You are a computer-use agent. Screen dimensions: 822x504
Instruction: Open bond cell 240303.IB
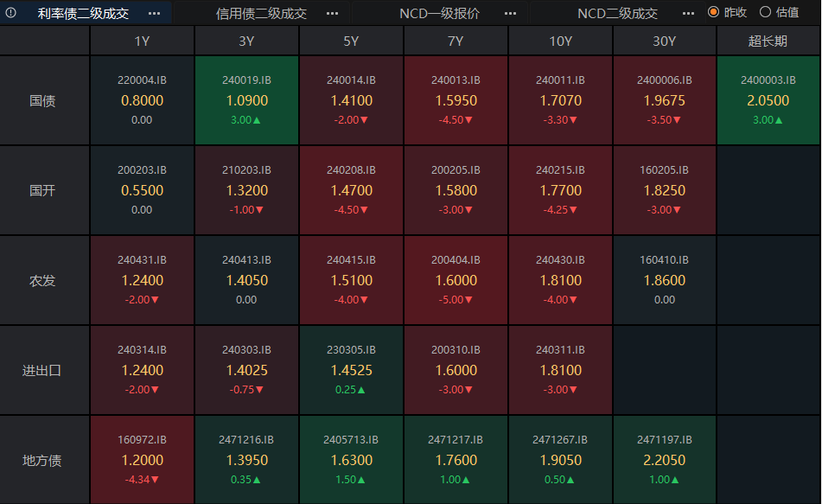pos(246,370)
